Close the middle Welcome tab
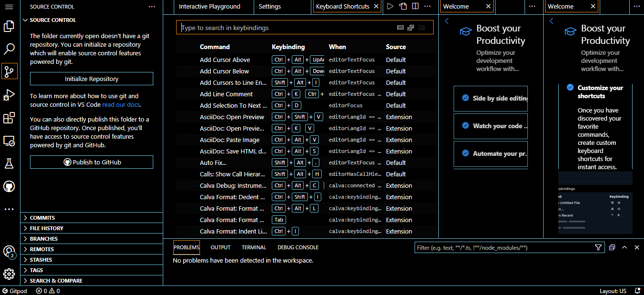644x295 pixels. tap(488, 7)
